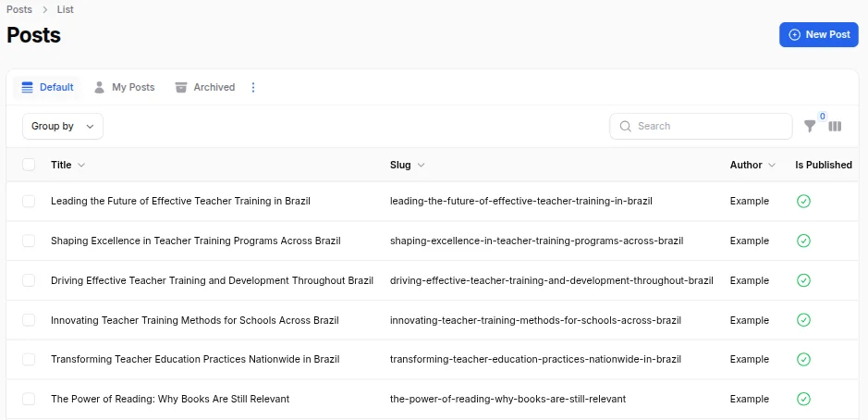
Task: Click the Posts breadcrumb link
Action: [x=19, y=9]
